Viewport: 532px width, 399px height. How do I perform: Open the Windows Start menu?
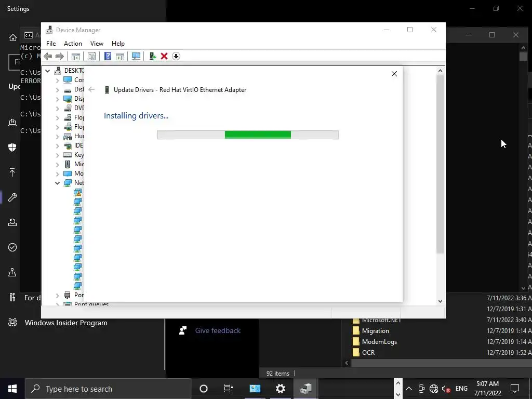point(12,389)
